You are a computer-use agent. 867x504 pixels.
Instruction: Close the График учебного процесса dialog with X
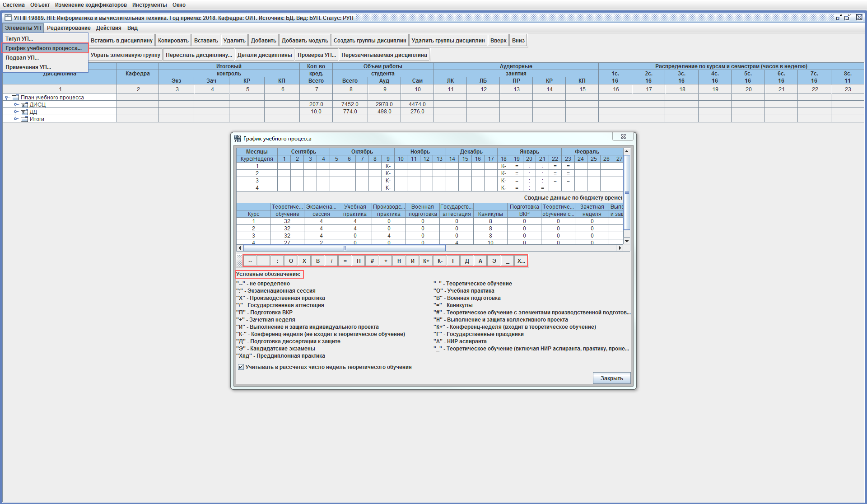tap(623, 136)
